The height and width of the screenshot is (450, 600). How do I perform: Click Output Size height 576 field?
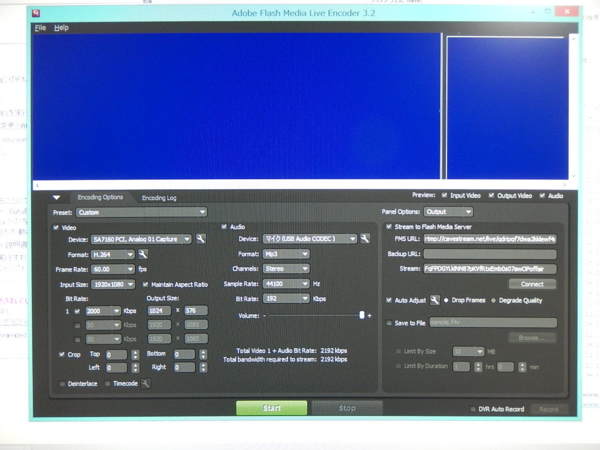click(196, 311)
